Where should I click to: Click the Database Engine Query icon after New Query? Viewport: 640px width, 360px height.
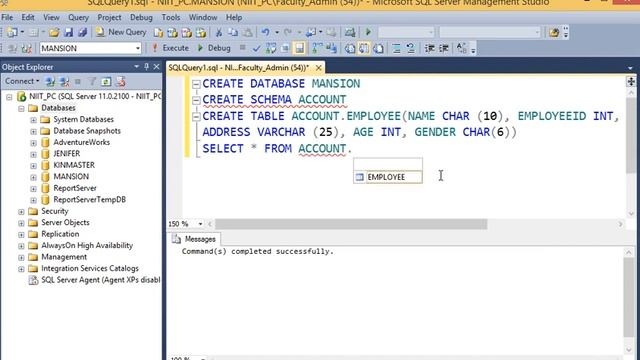pos(158,32)
